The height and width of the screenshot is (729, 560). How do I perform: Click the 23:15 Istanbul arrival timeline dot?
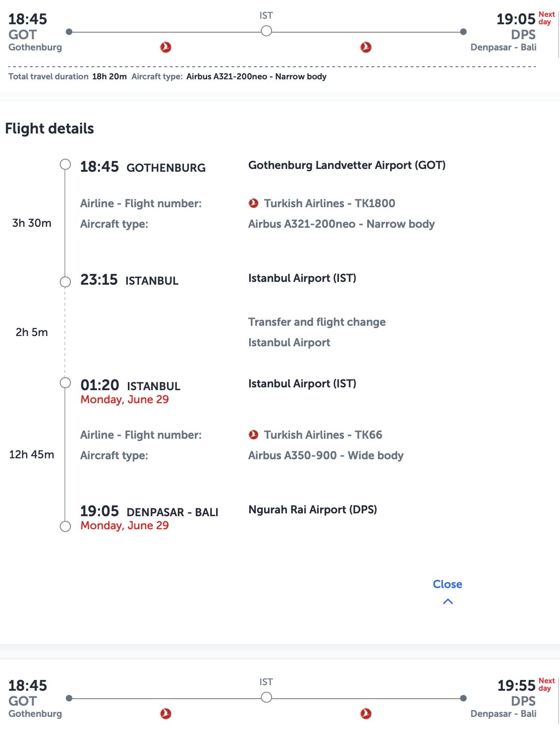click(65, 282)
